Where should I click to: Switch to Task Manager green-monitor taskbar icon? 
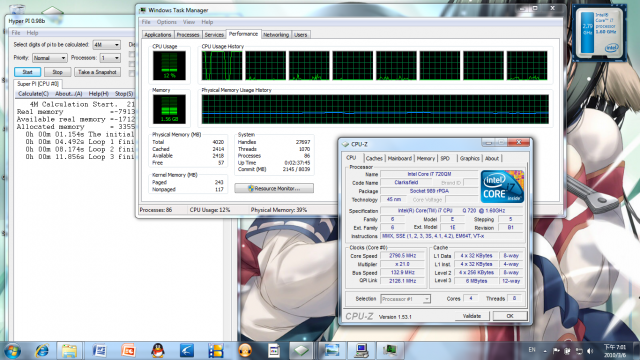click(390, 351)
